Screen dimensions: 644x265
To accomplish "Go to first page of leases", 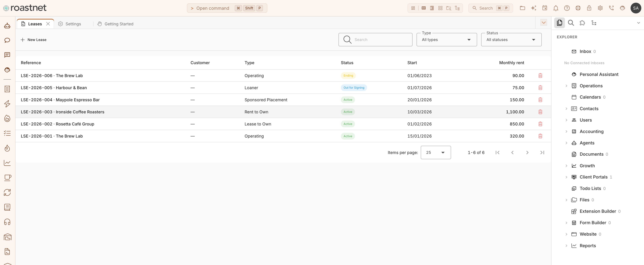I will pyautogui.click(x=497, y=152).
